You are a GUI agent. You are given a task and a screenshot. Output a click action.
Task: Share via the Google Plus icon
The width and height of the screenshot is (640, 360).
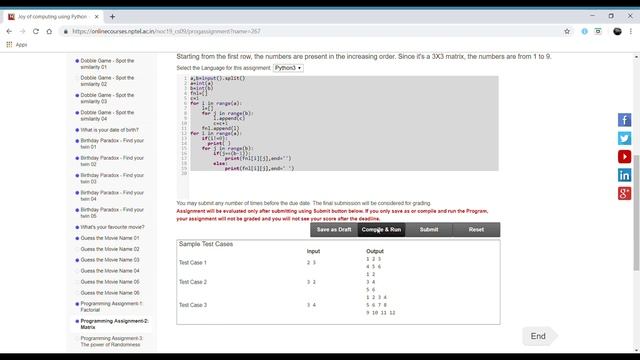(624, 193)
